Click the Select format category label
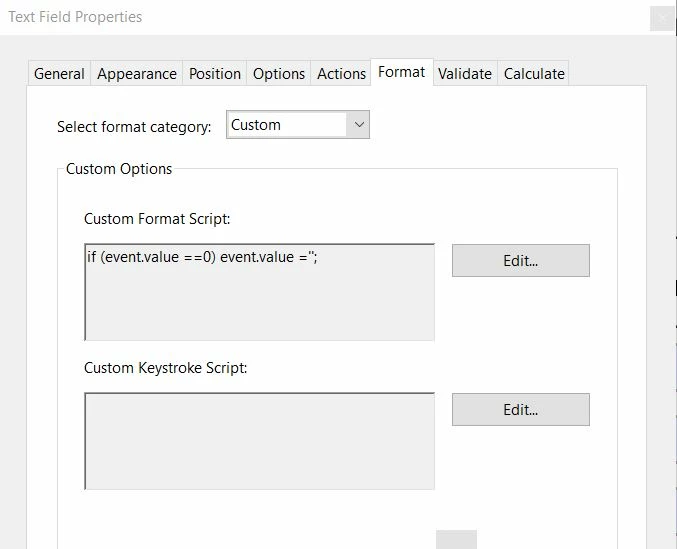The image size is (677, 549). click(134, 127)
